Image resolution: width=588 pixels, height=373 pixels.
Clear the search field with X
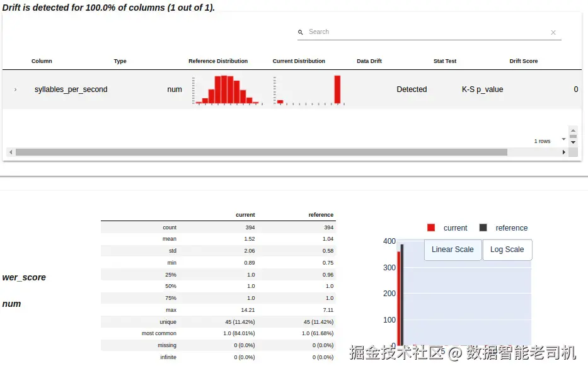coord(553,33)
